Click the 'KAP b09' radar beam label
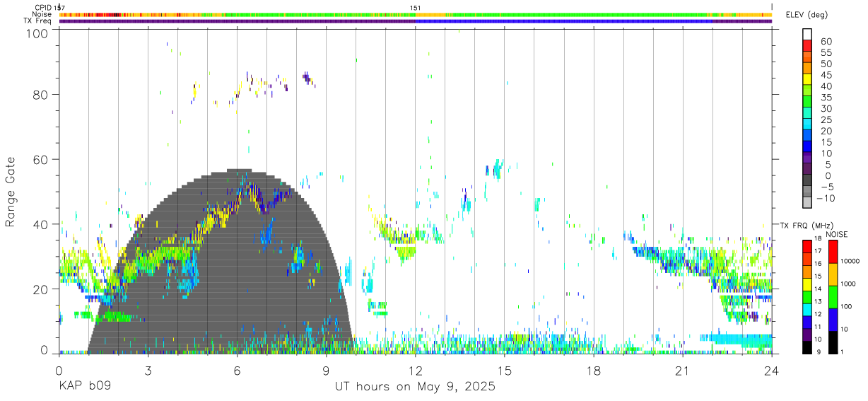 (84, 387)
